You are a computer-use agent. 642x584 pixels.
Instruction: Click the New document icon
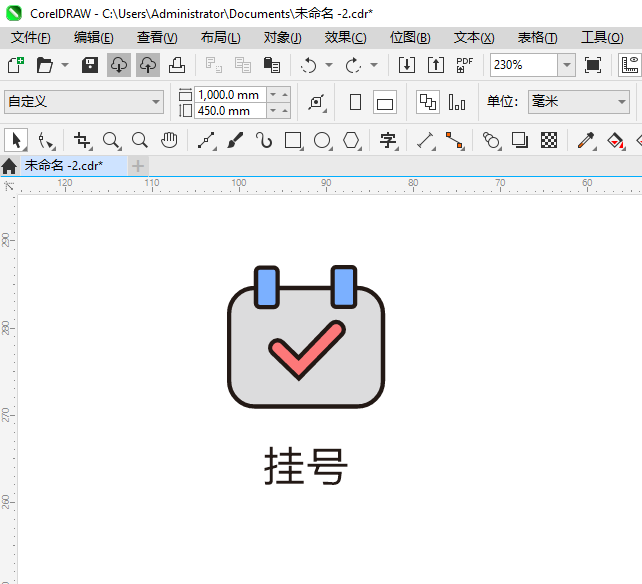tap(16, 65)
